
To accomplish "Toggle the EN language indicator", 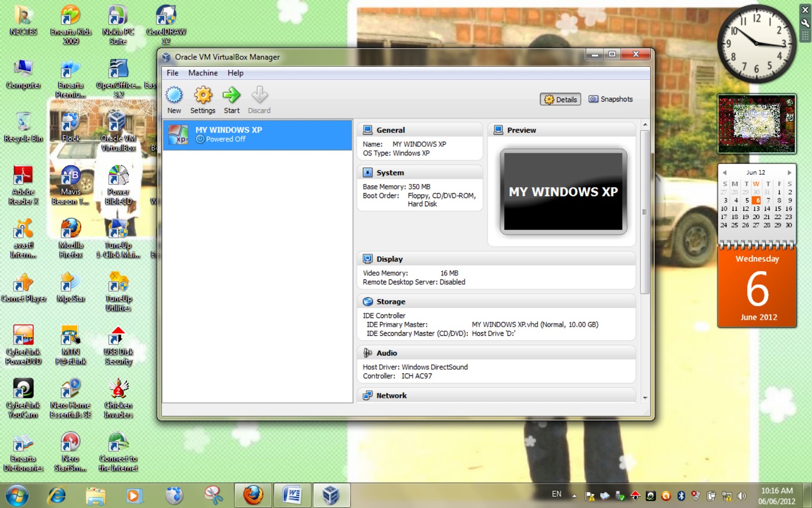I will [556, 493].
